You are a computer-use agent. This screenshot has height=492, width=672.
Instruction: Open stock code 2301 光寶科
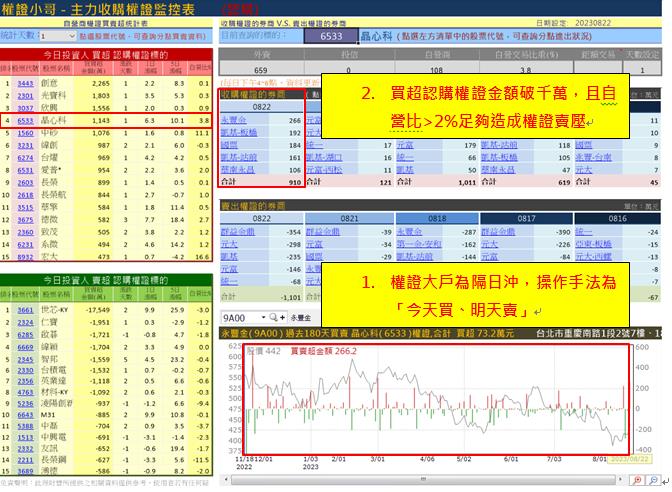(25, 96)
